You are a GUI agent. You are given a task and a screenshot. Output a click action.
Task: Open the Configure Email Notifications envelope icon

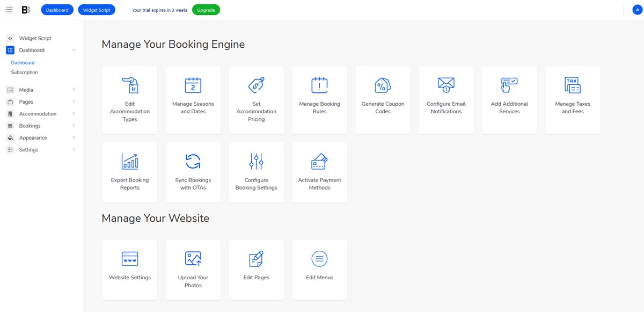446,85
